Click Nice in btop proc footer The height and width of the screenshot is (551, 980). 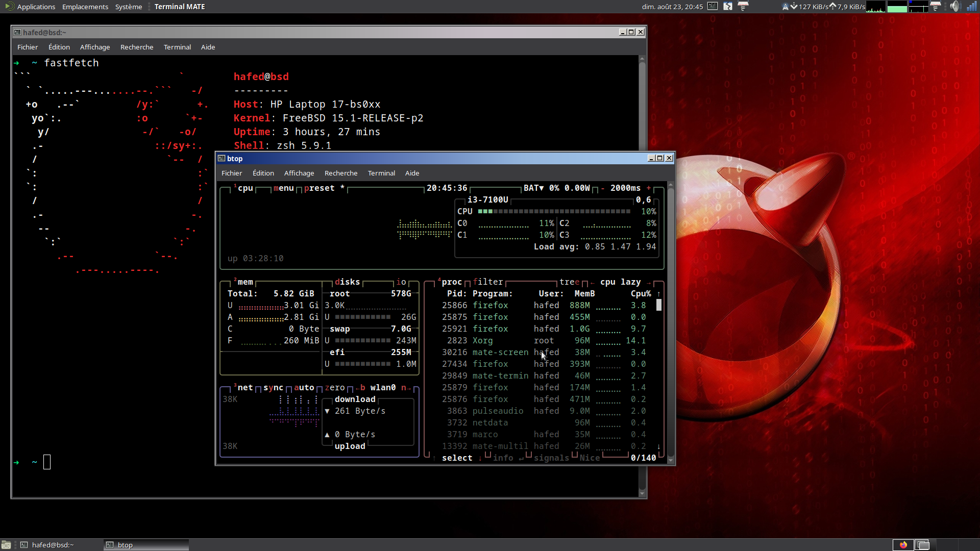(x=590, y=458)
